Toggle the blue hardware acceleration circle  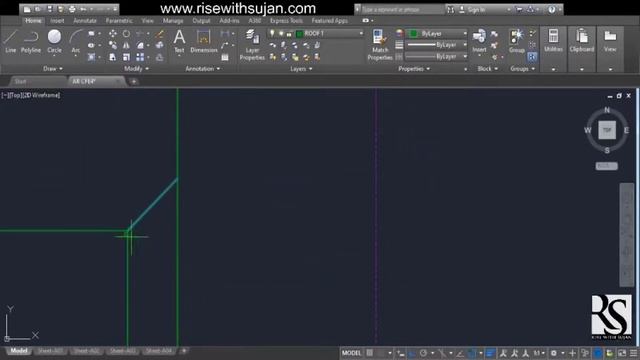pos(598,353)
